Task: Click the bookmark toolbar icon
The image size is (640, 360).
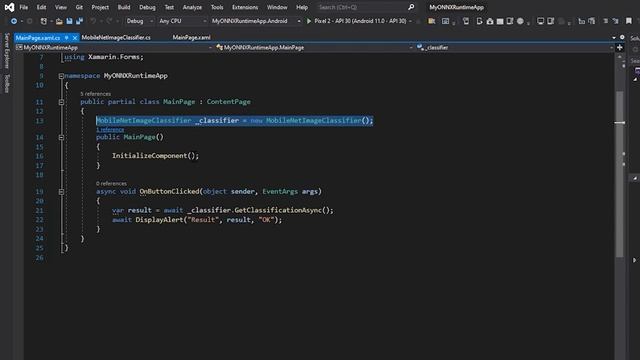Action: click(629, 21)
